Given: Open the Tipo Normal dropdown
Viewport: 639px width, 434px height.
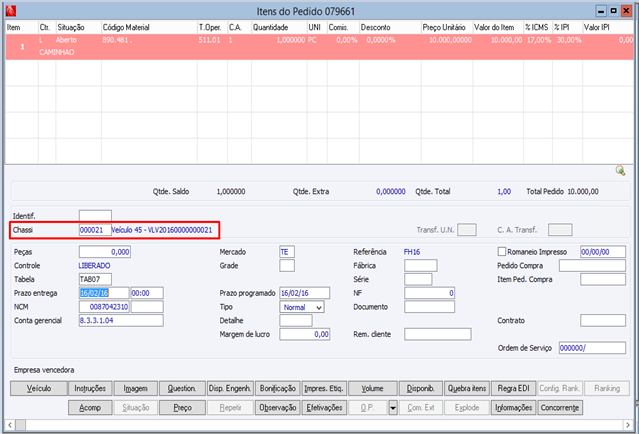Looking at the screenshot, I should pyautogui.click(x=302, y=307).
